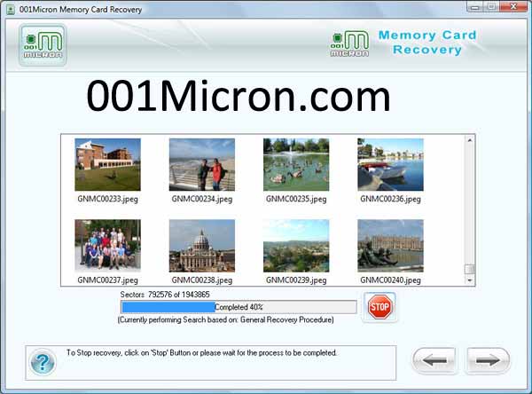The image size is (532, 394).
Task: Go back with the left arrow button
Action: (x=434, y=360)
